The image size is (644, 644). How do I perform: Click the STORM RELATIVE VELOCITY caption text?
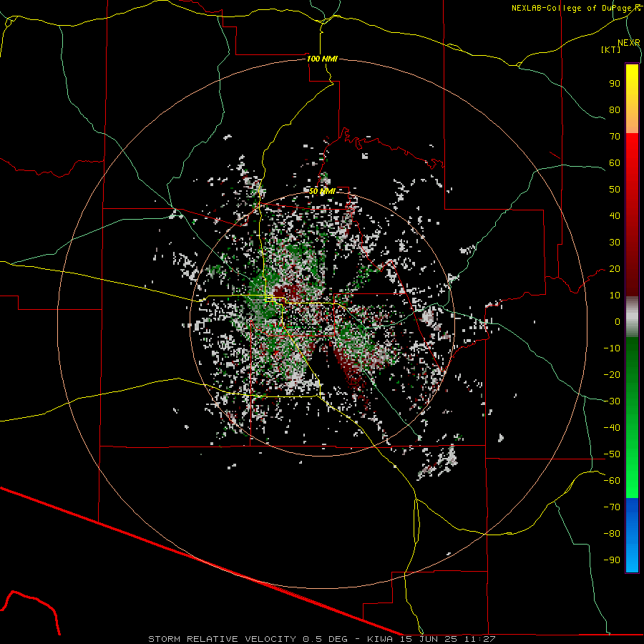click(222, 639)
